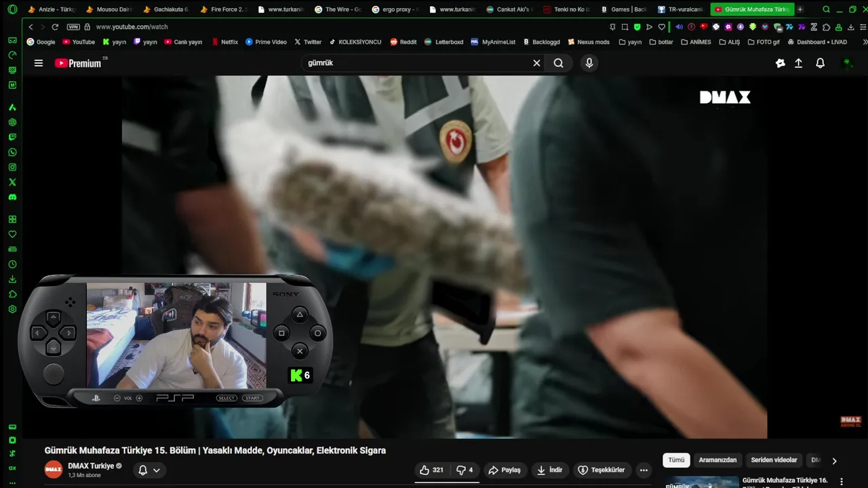Open the browser extensions cube icon
Viewport: 868px width, 488px height.
826,27
